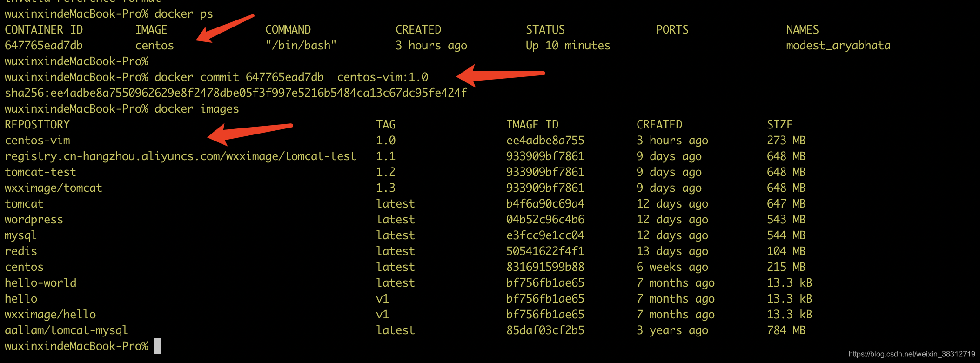This screenshot has width=980, height=363.
Task: Click the tag '1.3' of wxximage/tomcat
Action: point(386,188)
